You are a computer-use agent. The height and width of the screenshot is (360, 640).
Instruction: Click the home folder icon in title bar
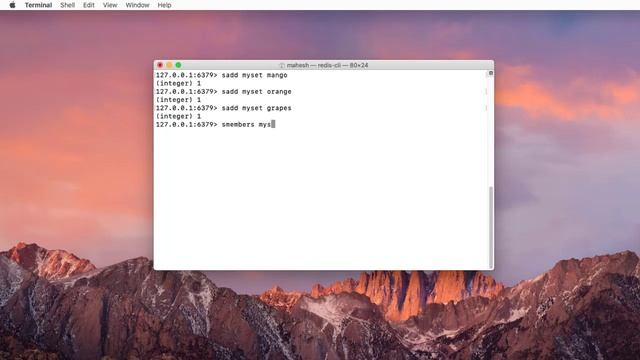[282, 65]
